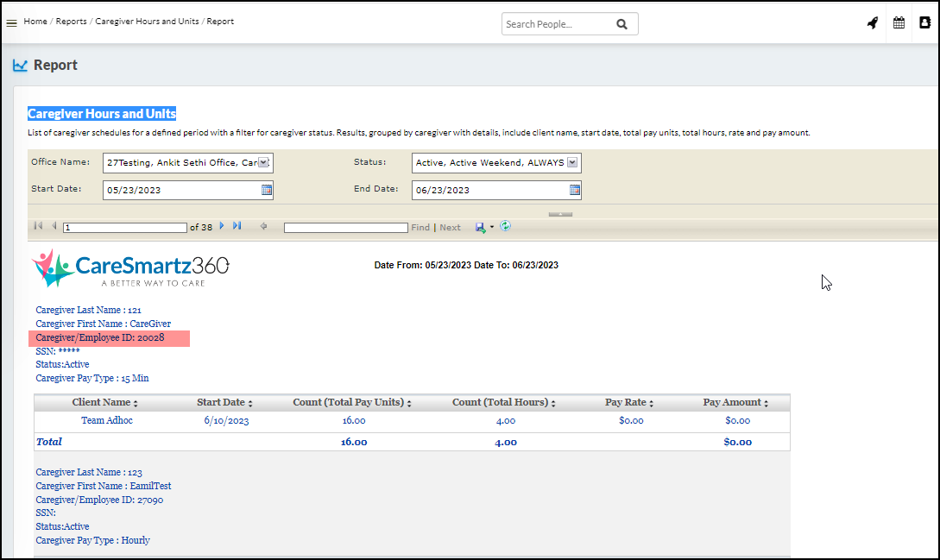The image size is (940, 560).
Task: Sort table by Client Name column
Action: (136, 404)
